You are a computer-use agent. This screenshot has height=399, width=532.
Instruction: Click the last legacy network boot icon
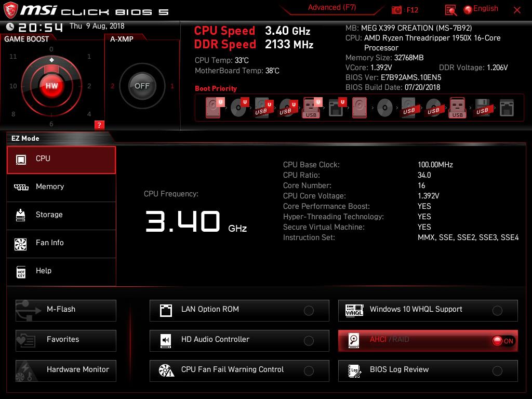pos(507,108)
